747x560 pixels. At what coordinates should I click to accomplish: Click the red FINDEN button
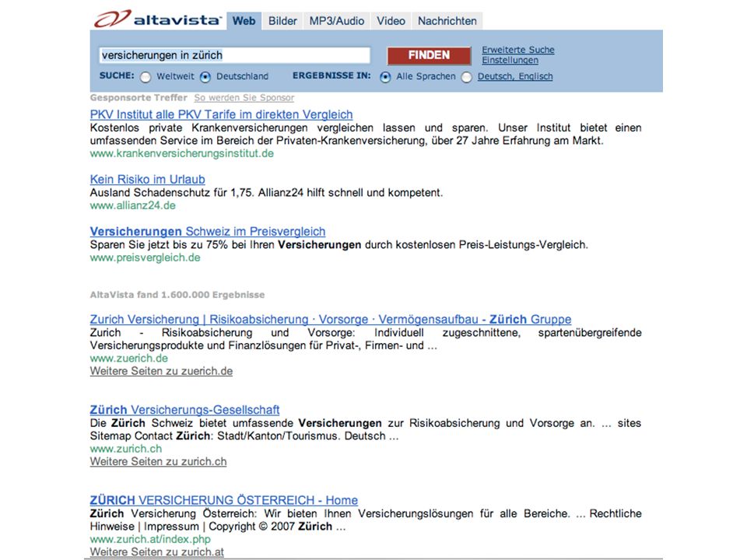pos(429,55)
